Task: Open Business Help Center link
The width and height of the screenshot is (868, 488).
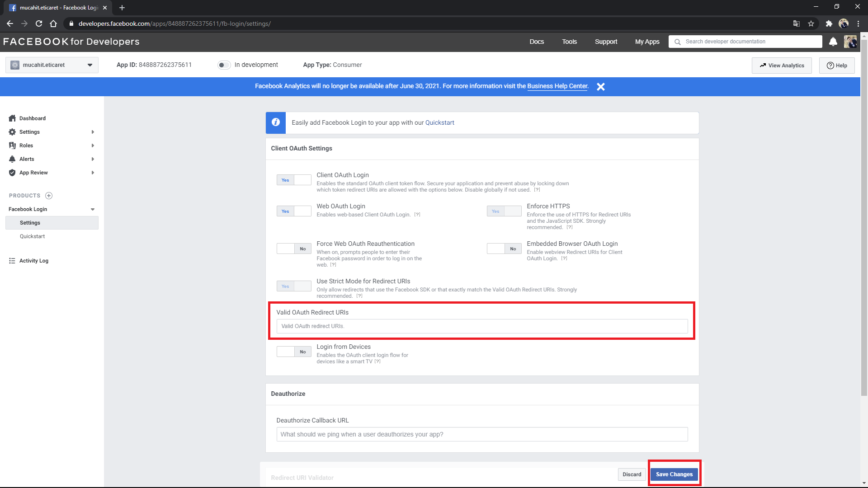Action: (557, 86)
